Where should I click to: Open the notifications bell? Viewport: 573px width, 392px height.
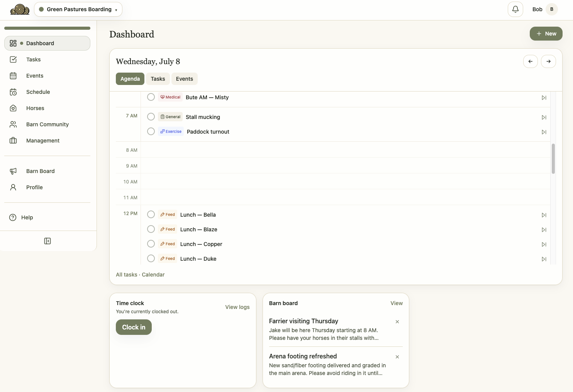pos(515,9)
